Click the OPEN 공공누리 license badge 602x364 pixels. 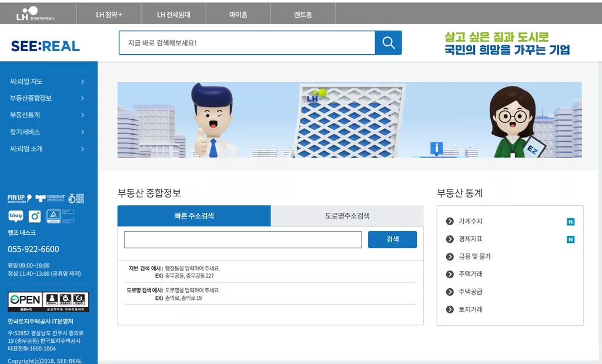[x=48, y=302]
